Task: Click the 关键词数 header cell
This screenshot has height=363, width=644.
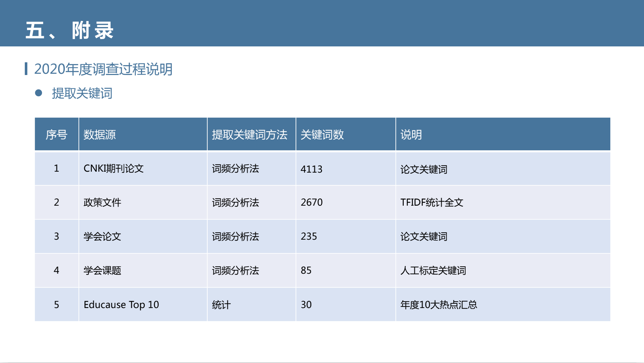Action: (x=322, y=135)
